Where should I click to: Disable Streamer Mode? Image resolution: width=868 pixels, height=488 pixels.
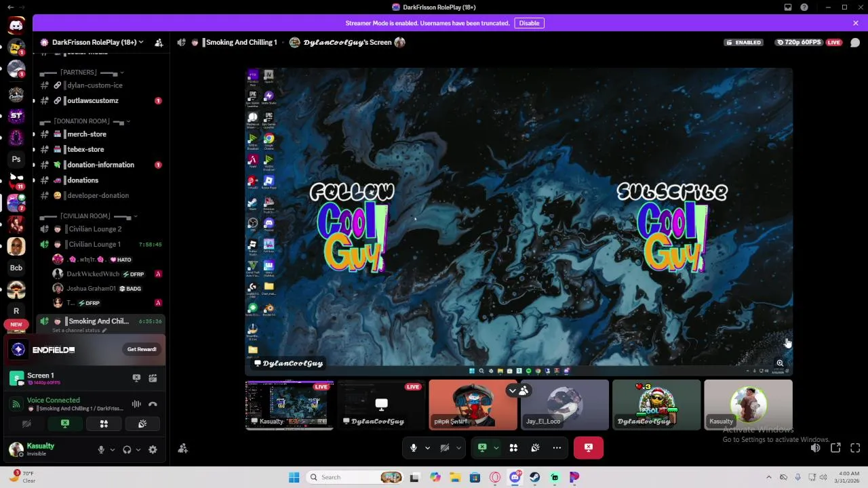coord(529,23)
